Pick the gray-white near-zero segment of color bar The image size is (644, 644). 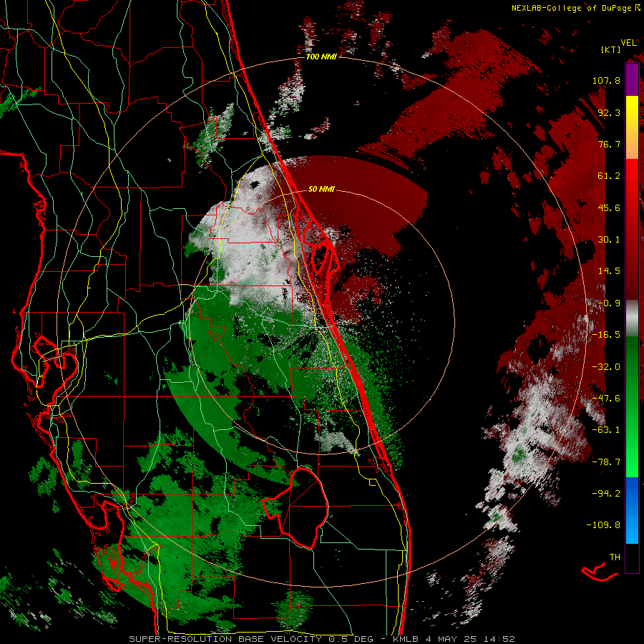pos(632,318)
